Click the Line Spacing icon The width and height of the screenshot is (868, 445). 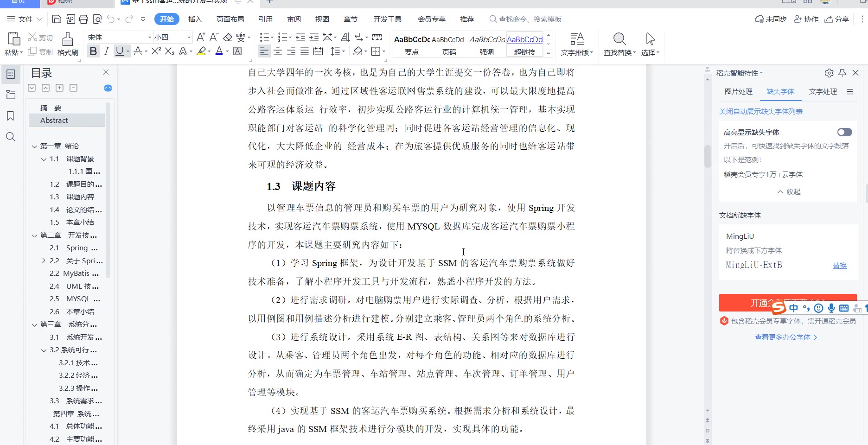click(335, 51)
